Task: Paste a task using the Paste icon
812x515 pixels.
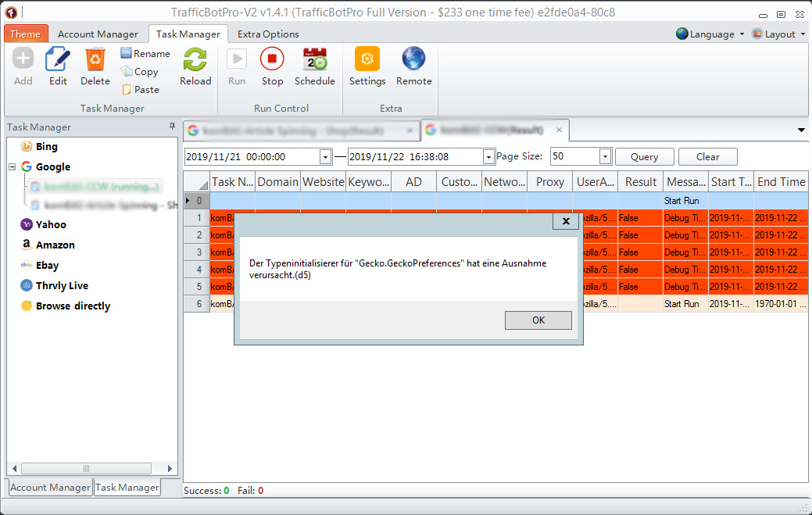Action: (140, 90)
